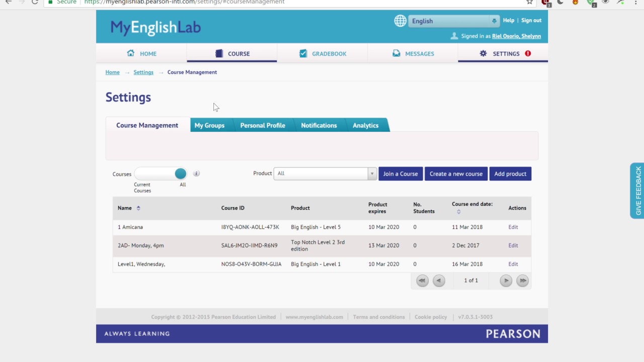
Task: Edit the Level1, Wednesday course
Action: [513, 264]
